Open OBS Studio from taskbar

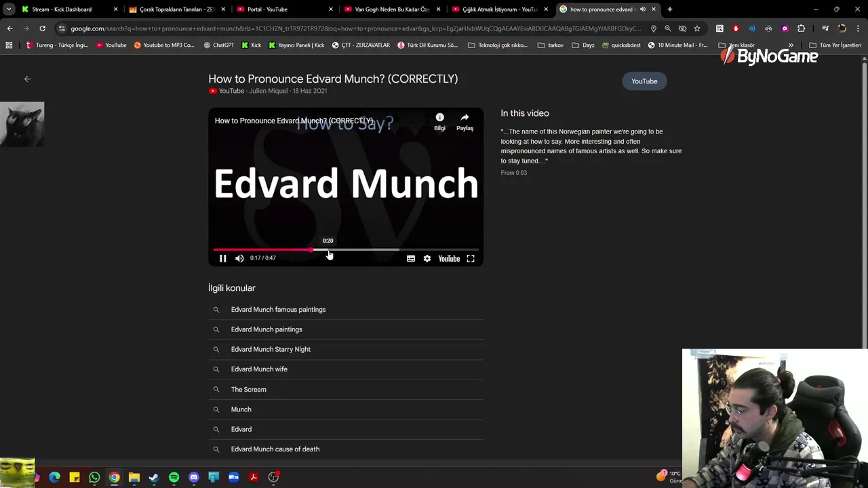point(273,477)
